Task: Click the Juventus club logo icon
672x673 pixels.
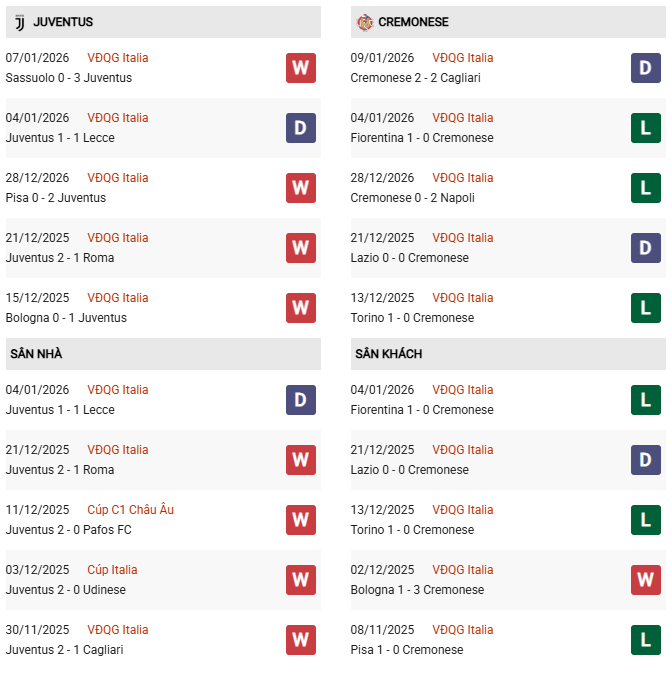Action: coord(19,22)
